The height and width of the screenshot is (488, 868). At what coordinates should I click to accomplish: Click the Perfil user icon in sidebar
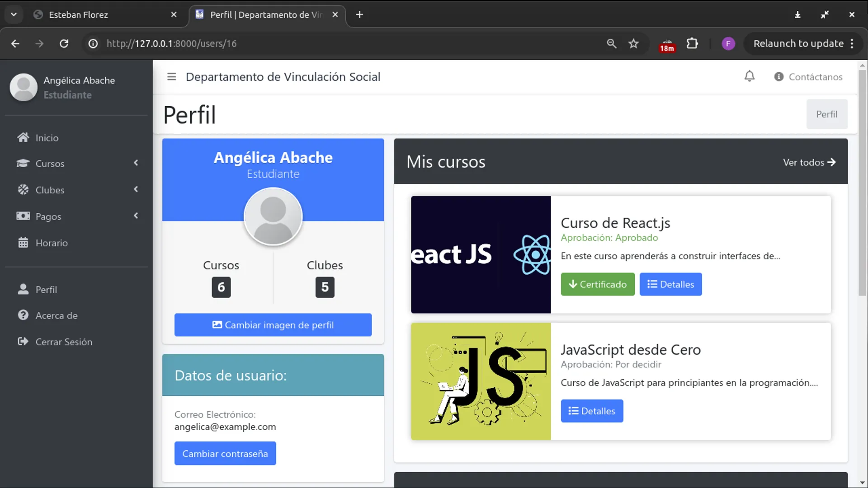23,289
